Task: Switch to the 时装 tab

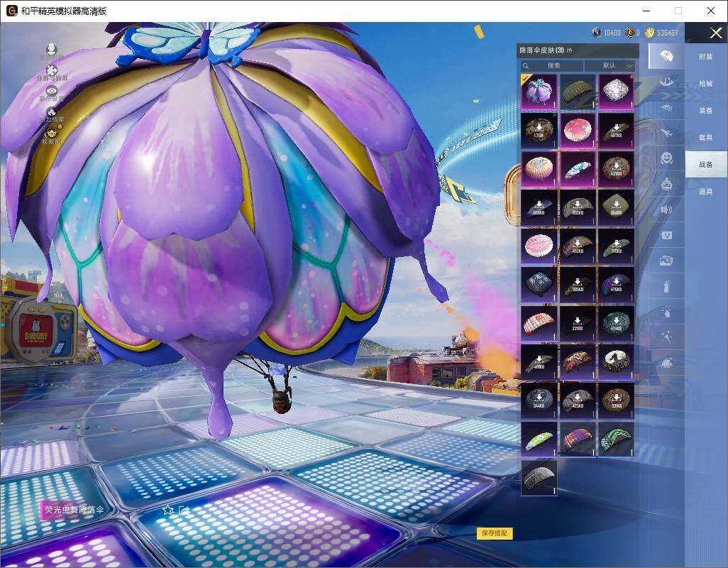Action: tap(706, 57)
